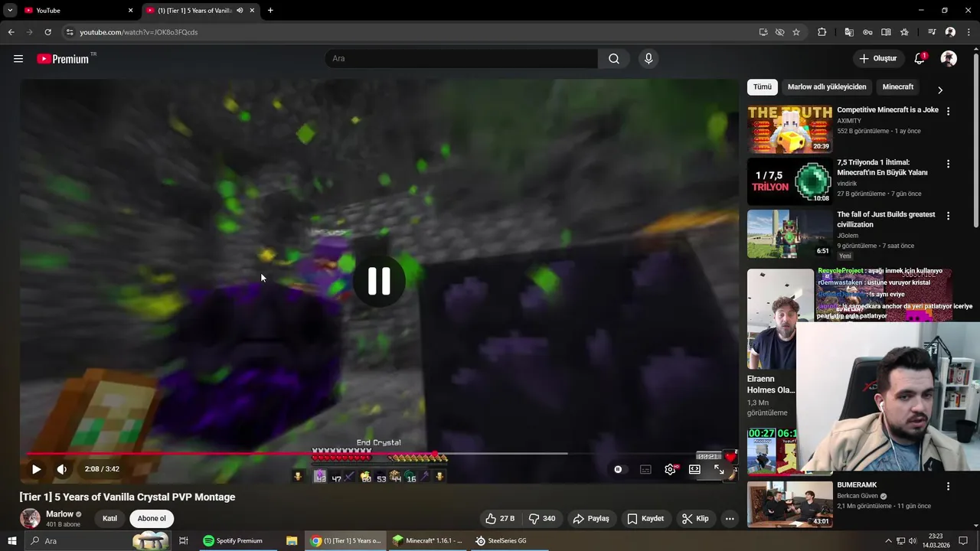Create a clip with Klip button
This screenshot has height=551, width=980.
[x=695, y=519]
